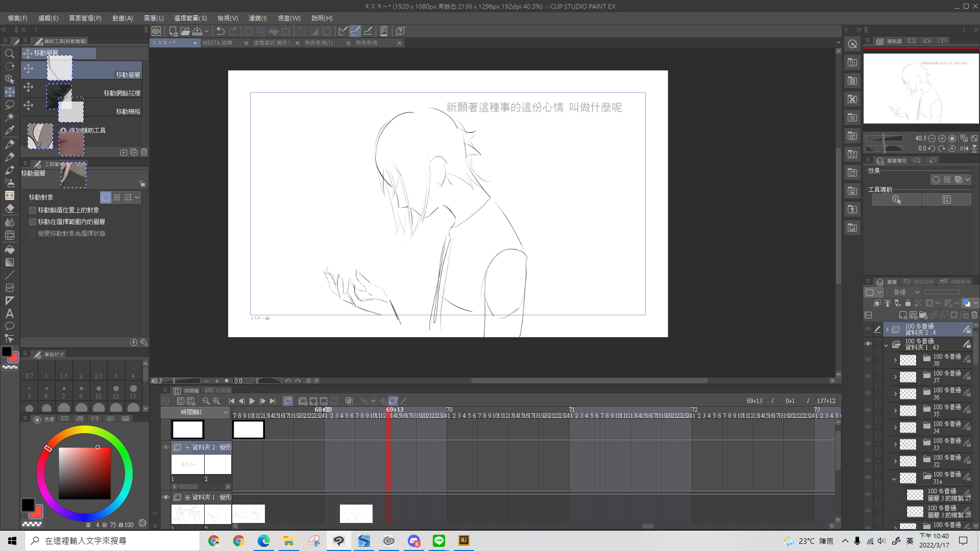Click the new animation folder icon on the timeline
The width and height of the screenshot is (980, 551).
pyautogui.click(x=303, y=401)
